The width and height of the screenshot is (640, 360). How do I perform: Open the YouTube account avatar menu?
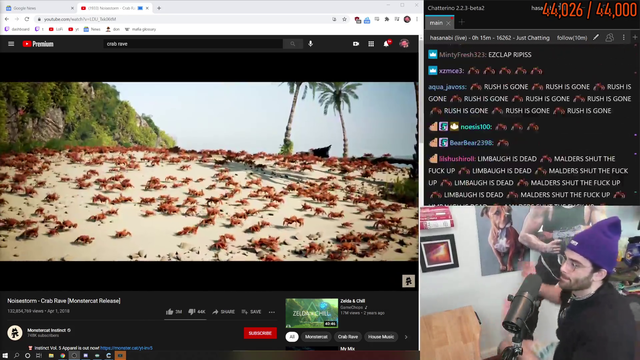click(x=404, y=44)
